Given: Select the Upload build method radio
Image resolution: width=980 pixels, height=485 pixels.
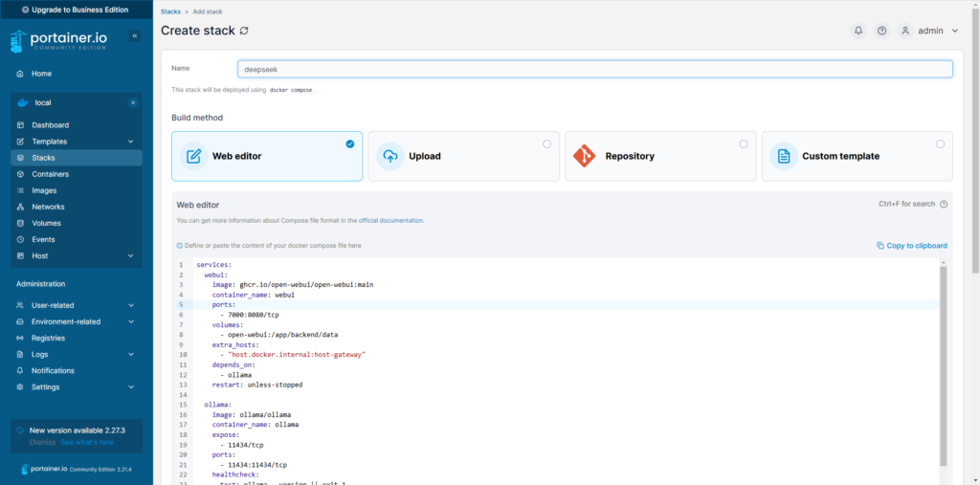Looking at the screenshot, I should coord(546,144).
